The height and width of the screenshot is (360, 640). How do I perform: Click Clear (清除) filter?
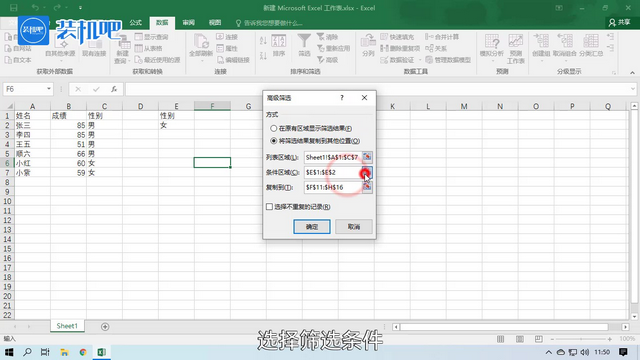point(327,37)
